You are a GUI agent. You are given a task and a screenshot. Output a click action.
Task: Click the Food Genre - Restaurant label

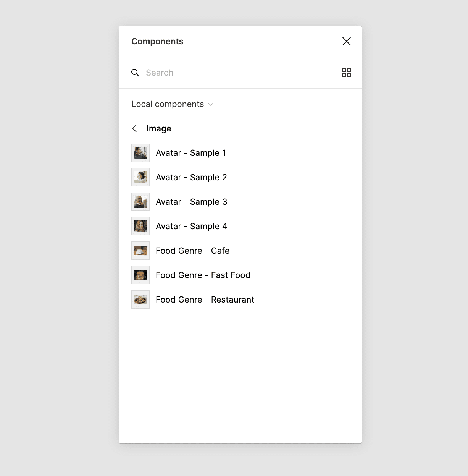(x=205, y=300)
